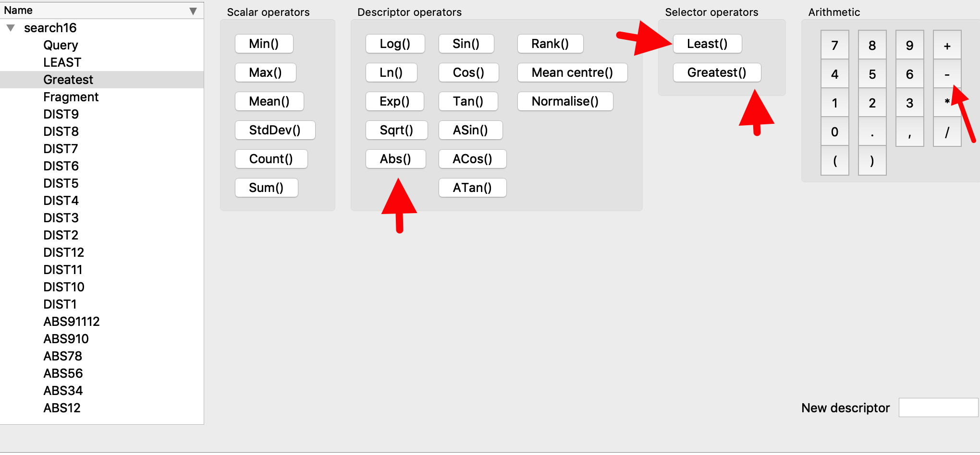980x455 pixels.
Task: Select the DIST12 descriptor
Action: (x=63, y=252)
